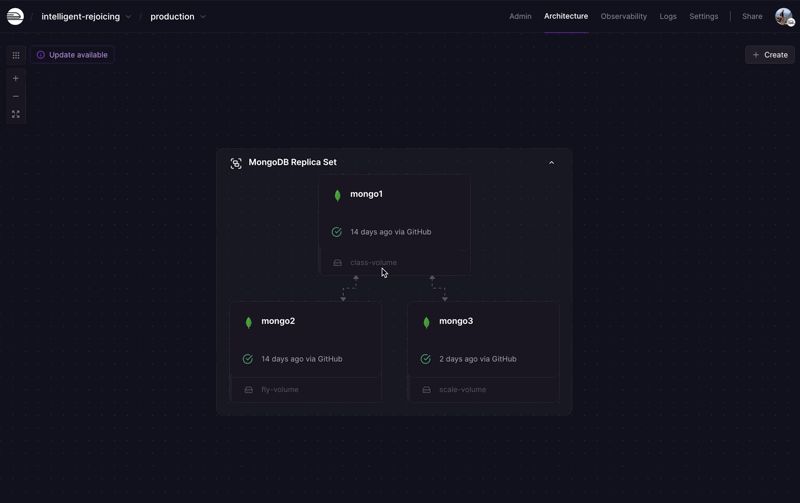Toggle the grid layout icon

point(16,55)
